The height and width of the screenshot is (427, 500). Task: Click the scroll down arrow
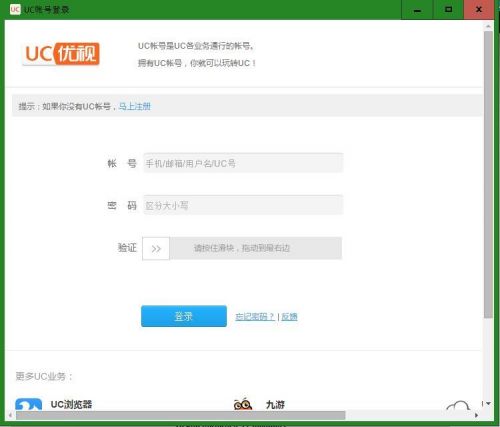pos(488,404)
